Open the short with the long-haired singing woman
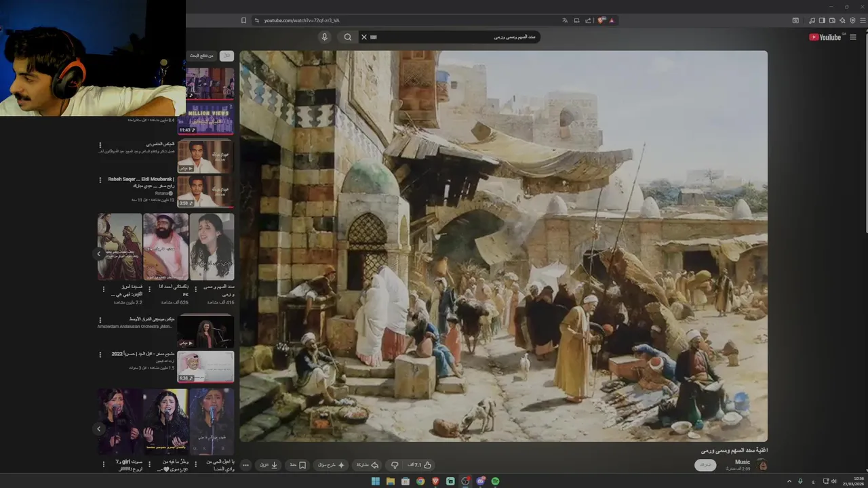The image size is (868, 488). click(x=212, y=247)
